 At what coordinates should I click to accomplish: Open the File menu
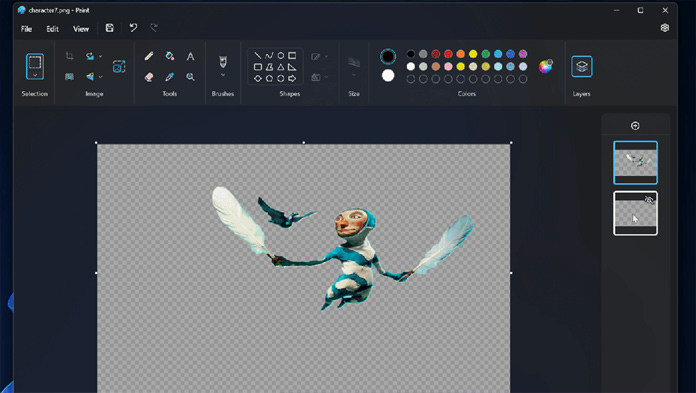[x=26, y=29]
